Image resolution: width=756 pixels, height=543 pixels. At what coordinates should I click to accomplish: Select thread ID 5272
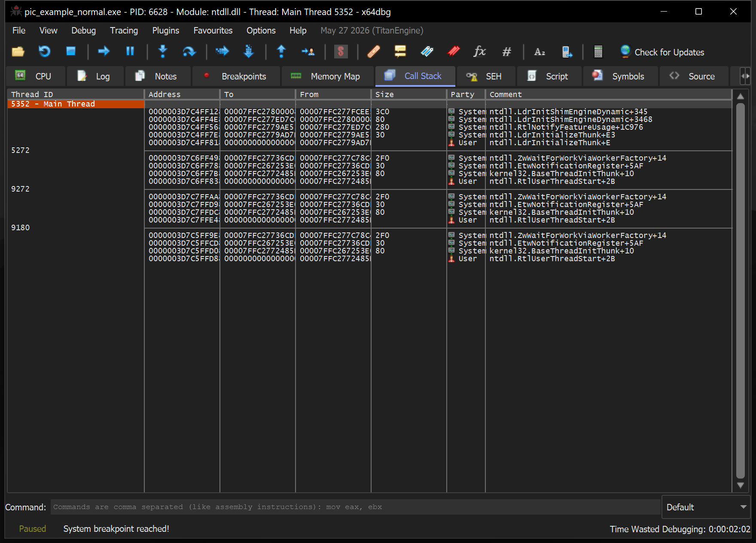pyautogui.click(x=20, y=150)
